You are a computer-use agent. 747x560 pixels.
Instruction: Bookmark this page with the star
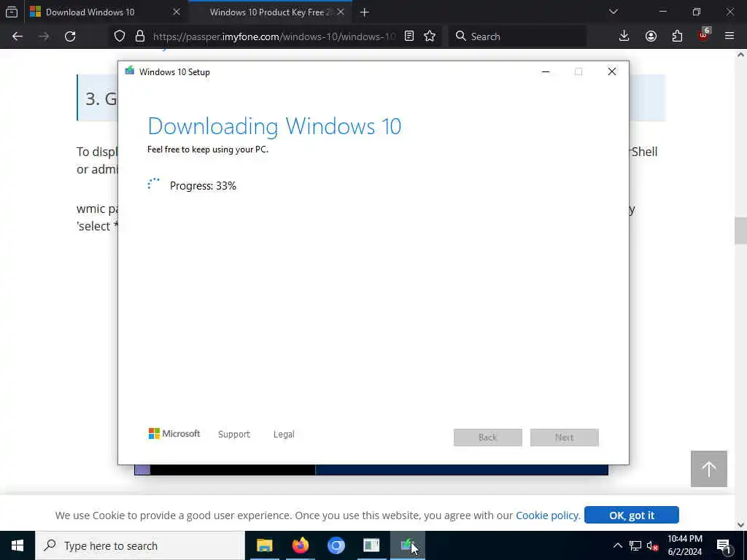pyautogui.click(x=430, y=36)
